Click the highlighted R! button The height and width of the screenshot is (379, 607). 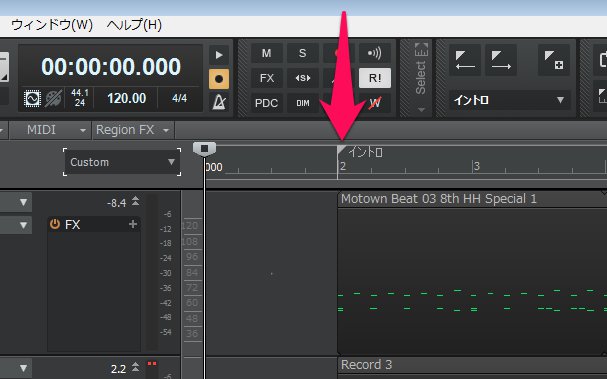point(374,78)
